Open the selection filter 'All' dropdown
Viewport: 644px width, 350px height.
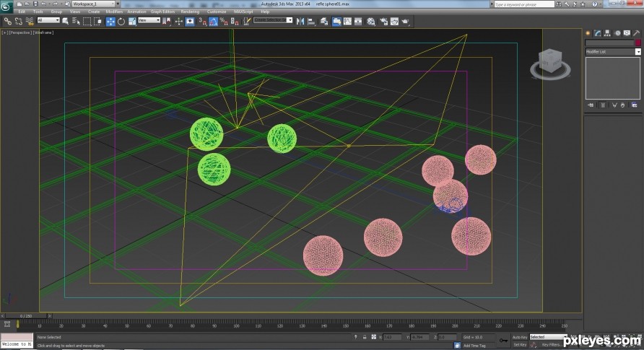tap(48, 20)
